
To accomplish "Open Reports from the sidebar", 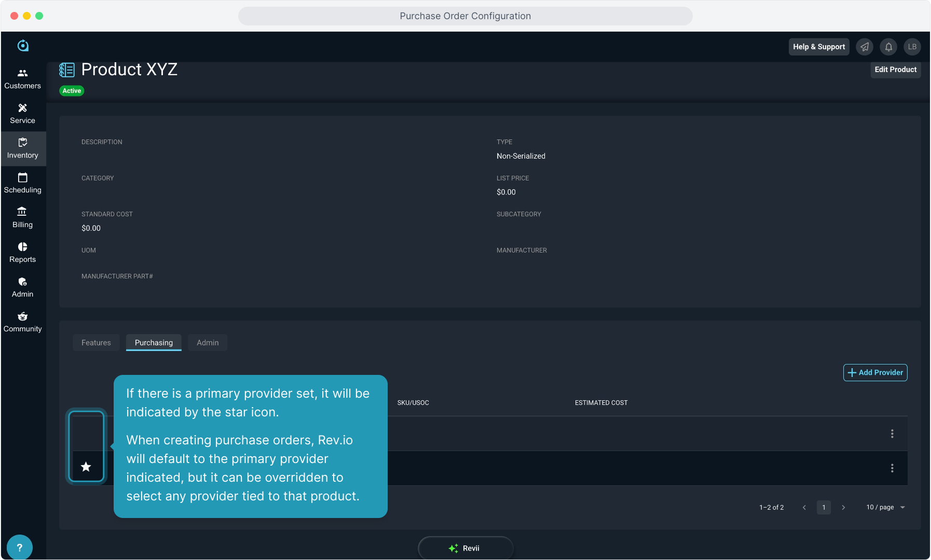I will coord(22,253).
